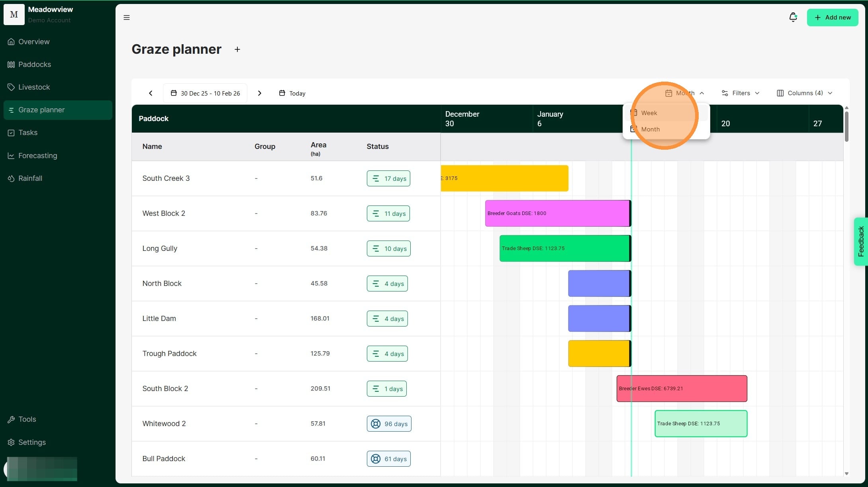This screenshot has width=868, height=487.
Task: Open Rainfall from the sidebar
Action: (30, 178)
